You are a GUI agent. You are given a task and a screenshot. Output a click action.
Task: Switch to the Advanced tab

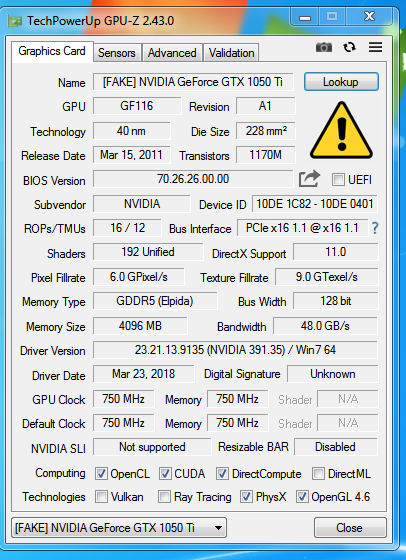172,53
